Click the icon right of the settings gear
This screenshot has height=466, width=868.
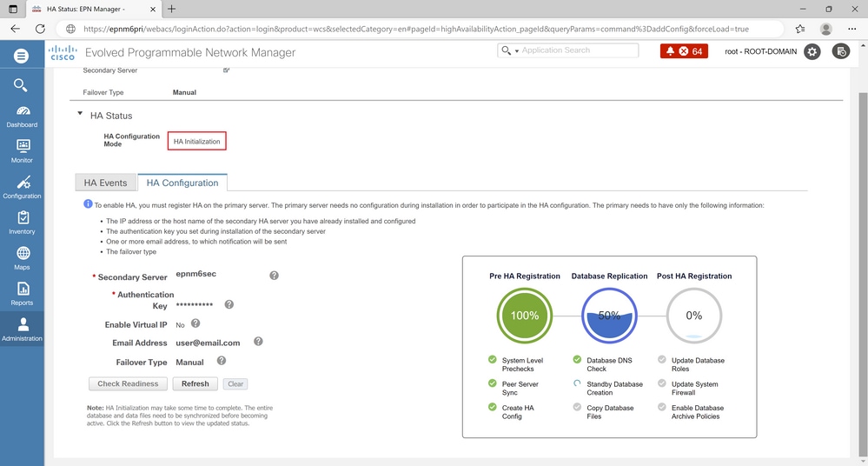(x=841, y=51)
